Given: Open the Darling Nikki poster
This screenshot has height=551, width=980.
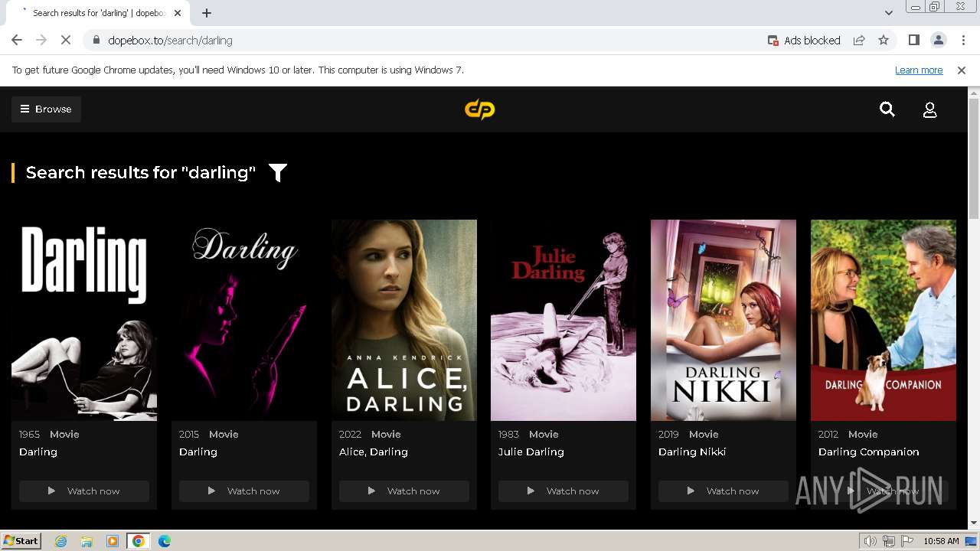Looking at the screenshot, I should point(724,320).
